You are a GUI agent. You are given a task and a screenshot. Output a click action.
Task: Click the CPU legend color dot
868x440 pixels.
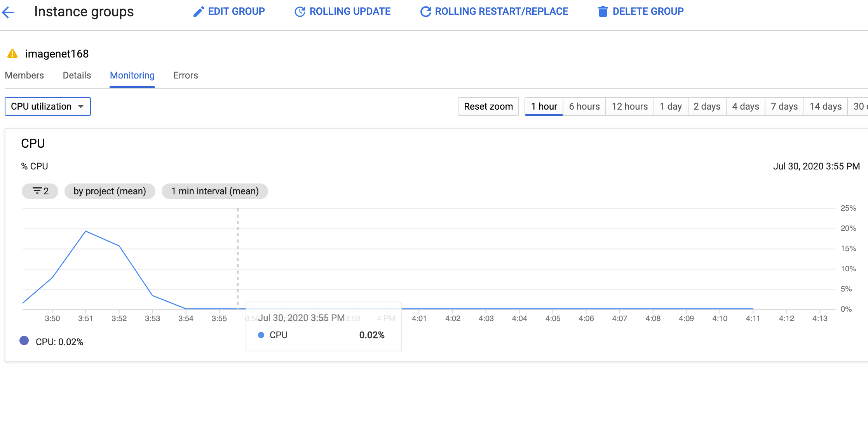click(24, 341)
